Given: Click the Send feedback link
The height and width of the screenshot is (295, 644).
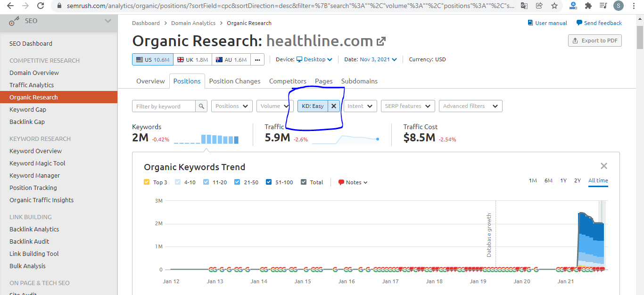Looking at the screenshot, I should pos(599,23).
